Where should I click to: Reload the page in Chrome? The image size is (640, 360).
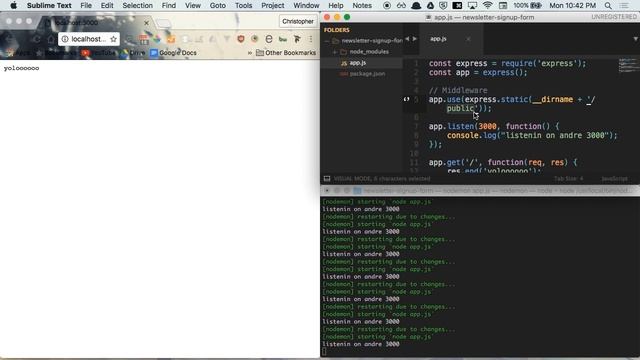pos(37,39)
